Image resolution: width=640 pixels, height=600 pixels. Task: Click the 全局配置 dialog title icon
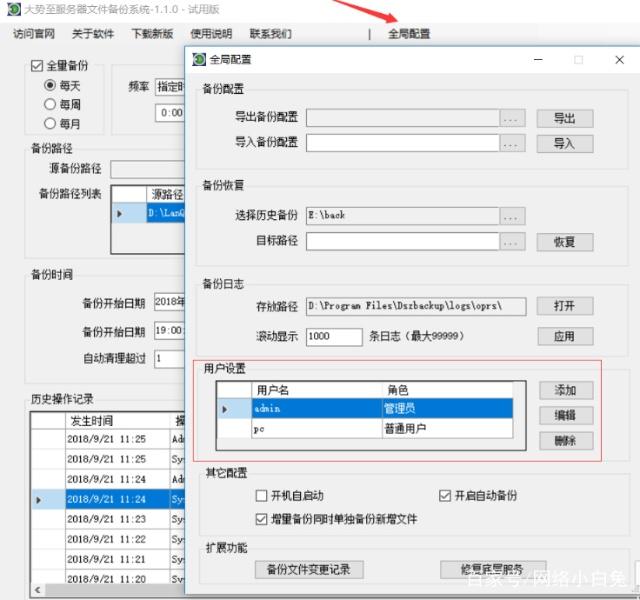(x=199, y=60)
